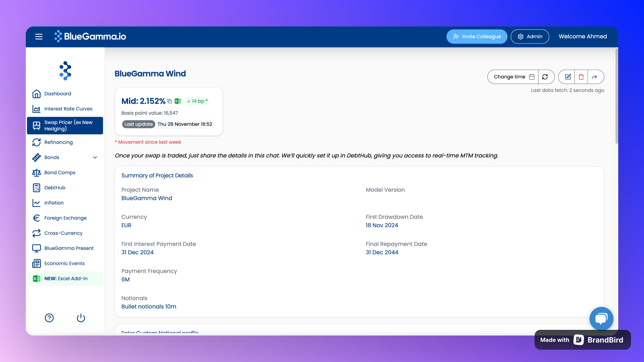This screenshot has width=644, height=362.
Task: Expand the Bonds submenu chevron
Action: coord(95,157)
